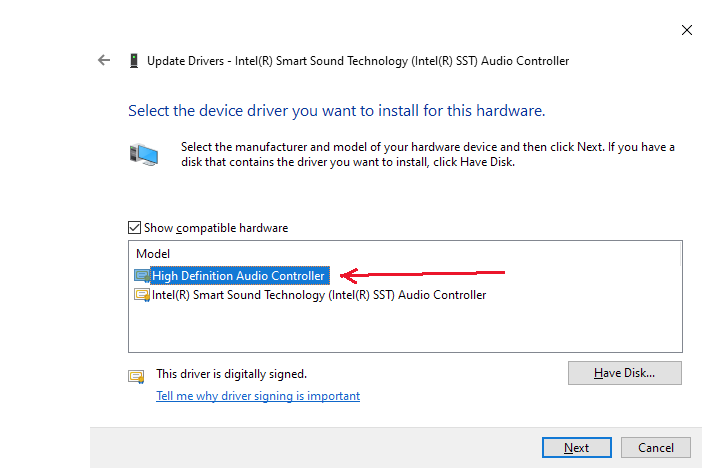This screenshot has height=476, width=720.
Task: Click the Model column header
Action: pyautogui.click(x=153, y=254)
